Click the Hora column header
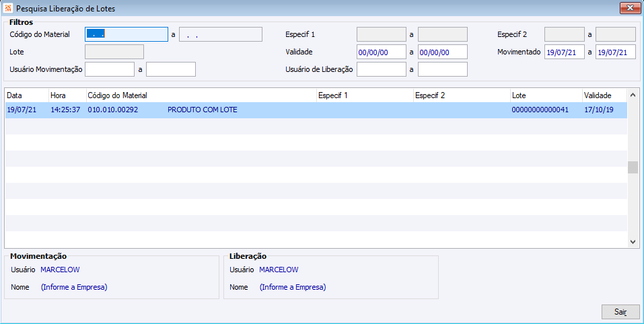The width and height of the screenshot is (644, 324). [67, 95]
